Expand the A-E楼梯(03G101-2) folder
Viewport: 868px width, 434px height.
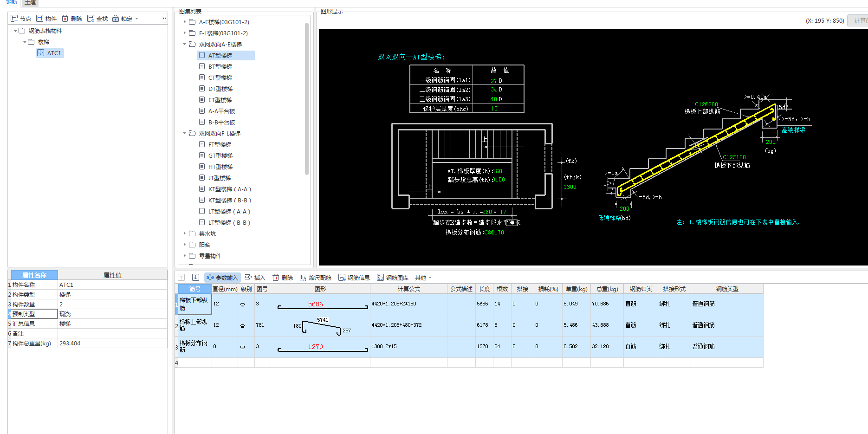[x=184, y=22]
